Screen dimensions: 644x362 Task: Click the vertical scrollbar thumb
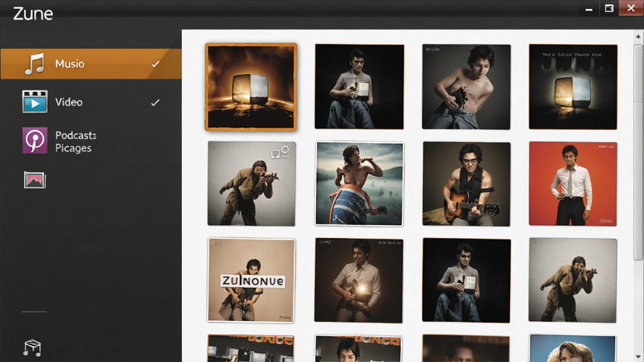click(x=638, y=152)
